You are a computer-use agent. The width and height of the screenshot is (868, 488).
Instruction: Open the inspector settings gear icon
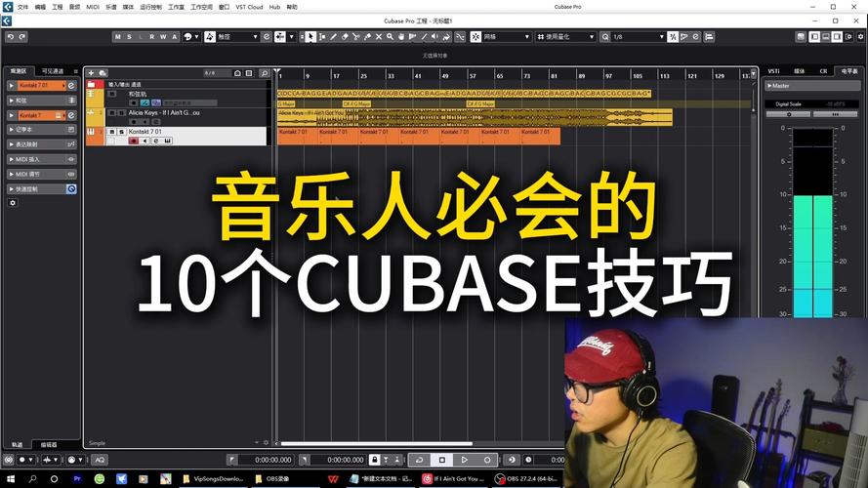pyautogui.click(x=13, y=203)
